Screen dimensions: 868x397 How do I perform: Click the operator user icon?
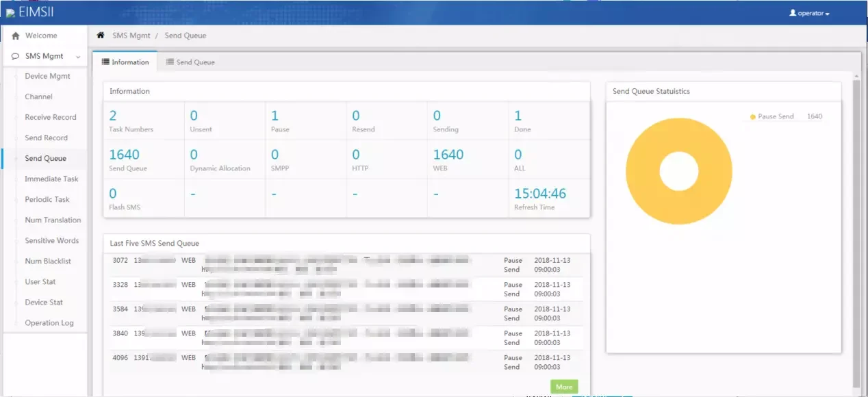click(x=793, y=13)
